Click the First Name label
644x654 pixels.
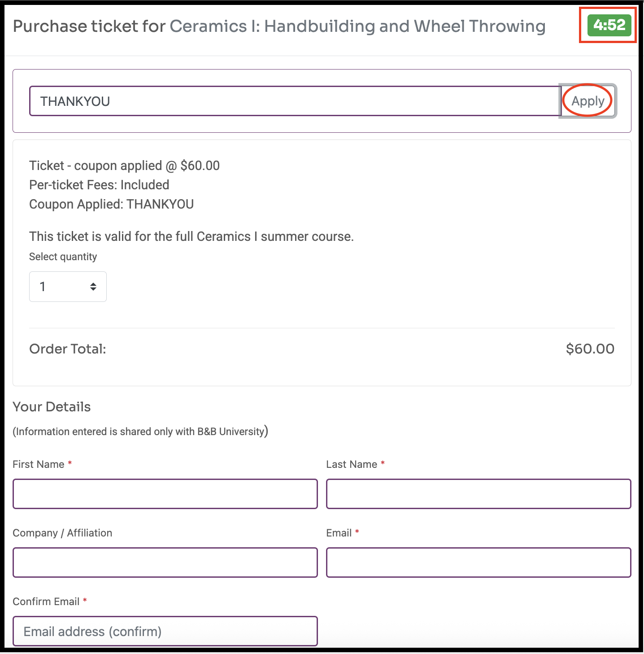(38, 464)
